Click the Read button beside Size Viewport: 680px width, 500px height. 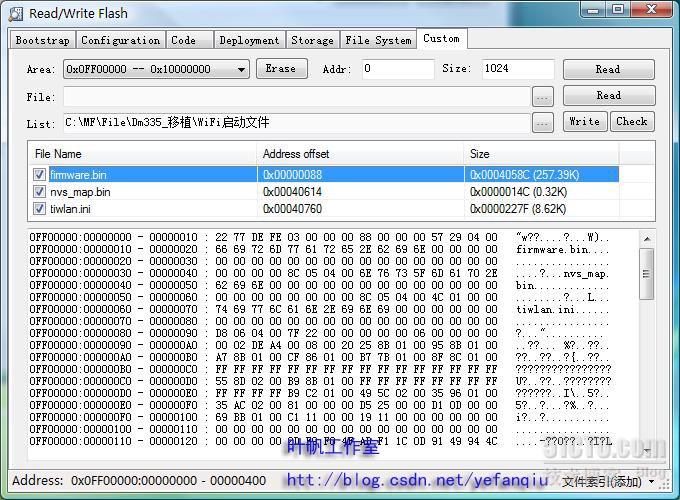tap(608, 69)
